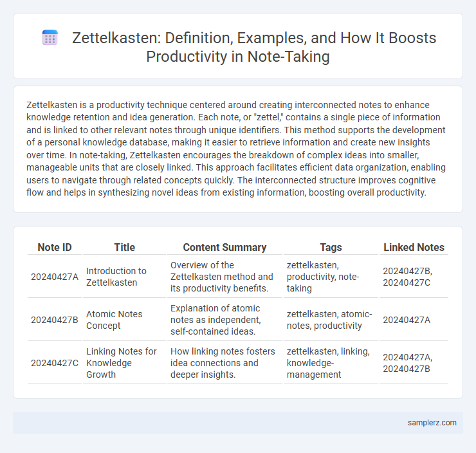The height and width of the screenshot is (453, 476).
Task: Click the "Linked Notes" column header
Action: click(x=414, y=247)
